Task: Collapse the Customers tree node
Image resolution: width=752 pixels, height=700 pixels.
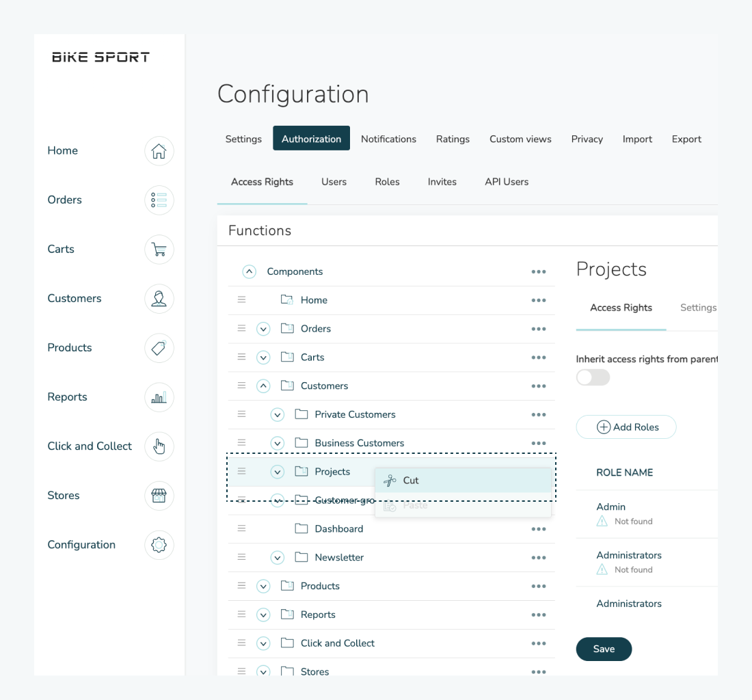Action: (263, 386)
